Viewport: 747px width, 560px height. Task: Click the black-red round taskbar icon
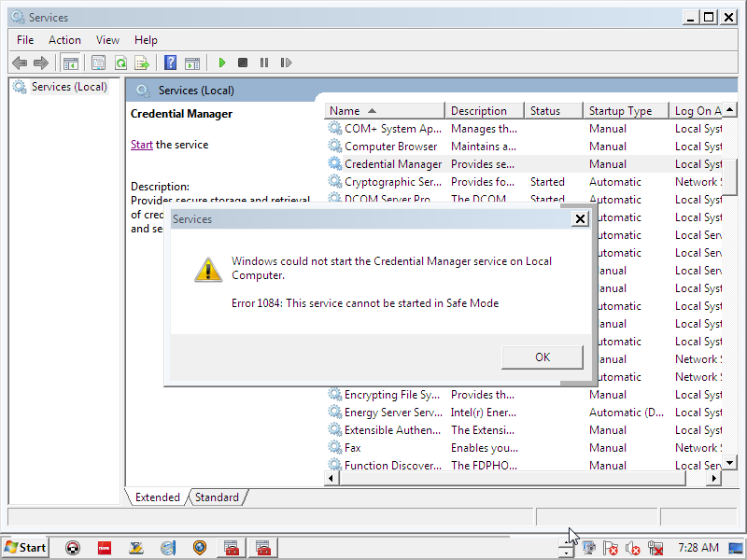tap(73, 548)
